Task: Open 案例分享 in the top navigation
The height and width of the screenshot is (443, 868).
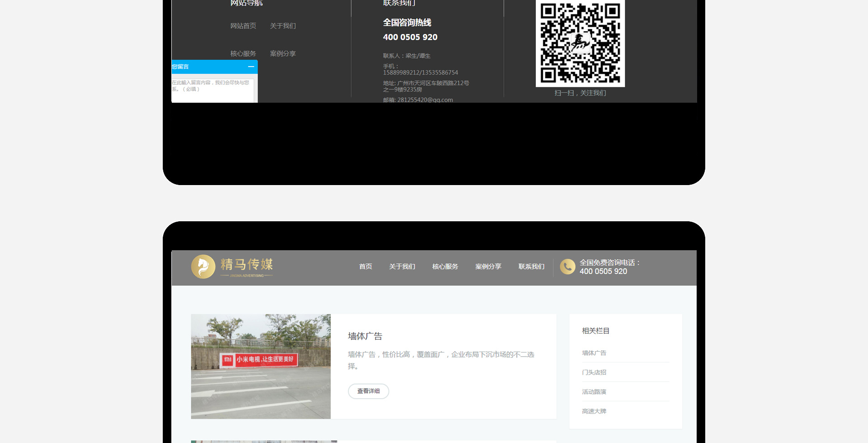Action: click(488, 267)
